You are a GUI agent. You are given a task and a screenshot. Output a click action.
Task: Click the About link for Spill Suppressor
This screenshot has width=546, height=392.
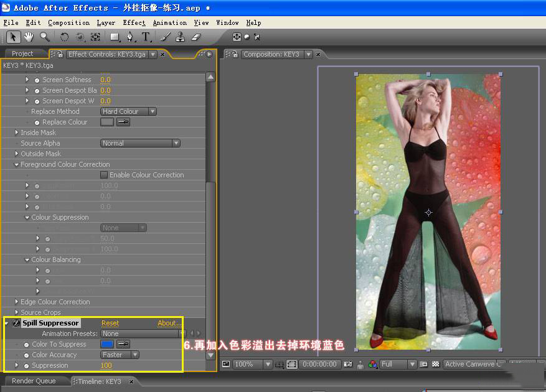pyautogui.click(x=169, y=323)
